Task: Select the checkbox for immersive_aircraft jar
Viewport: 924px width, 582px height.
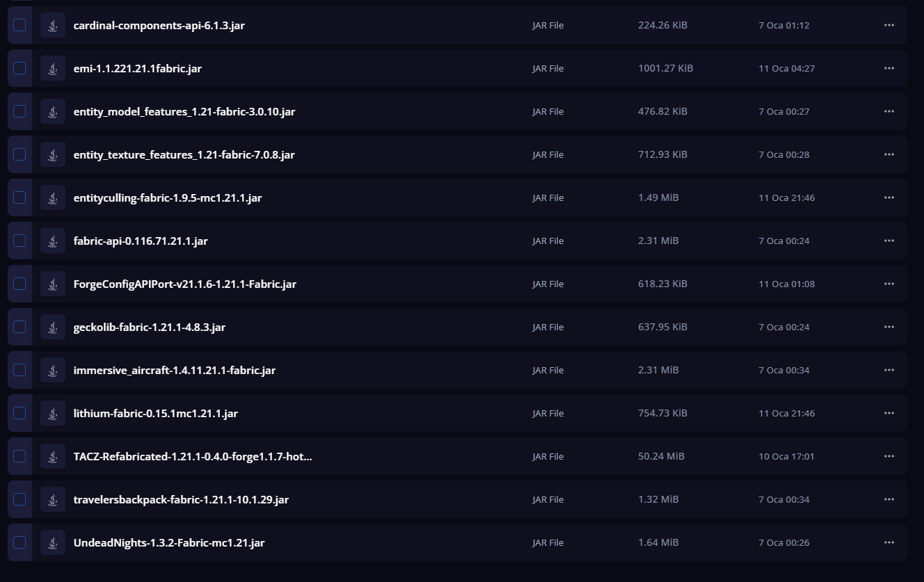Action: 19,370
